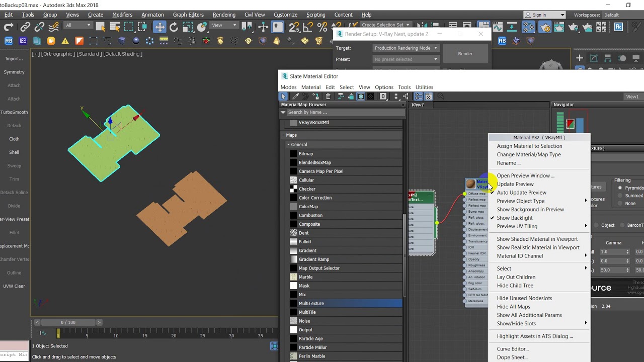Click the Create panel plus icon
Screen dimensions: 644x362
click(580, 58)
